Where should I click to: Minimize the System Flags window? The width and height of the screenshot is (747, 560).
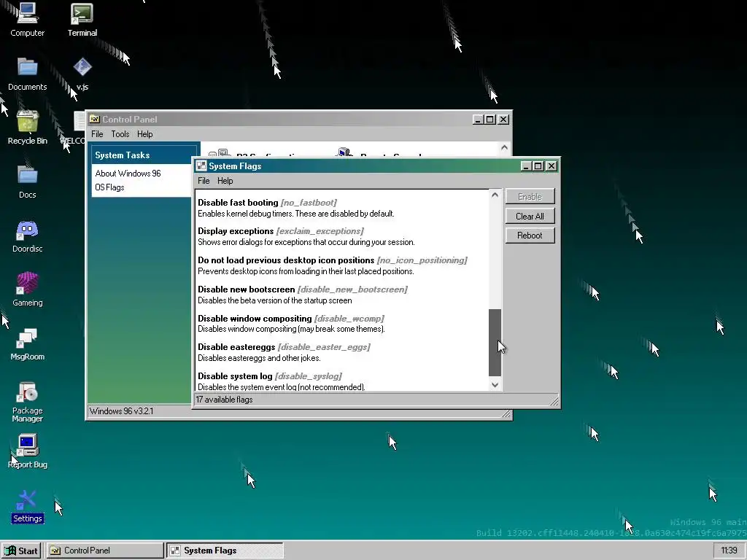525,166
